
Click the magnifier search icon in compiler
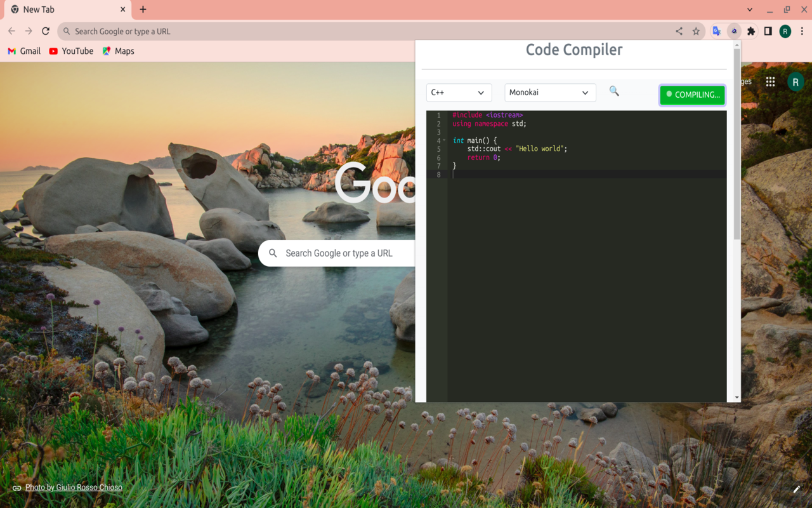point(614,91)
